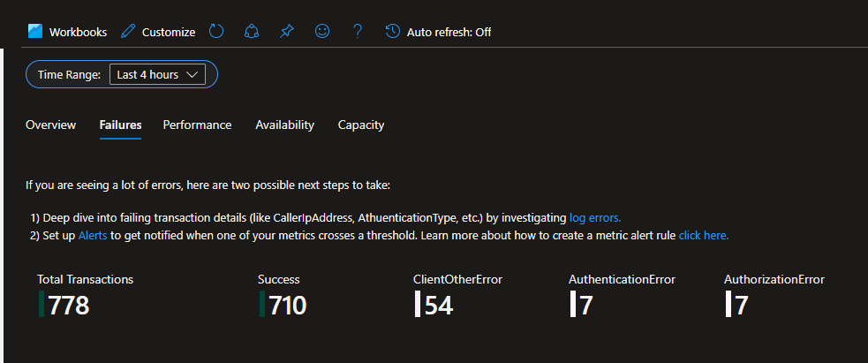
Task: Pin the workbook with the pin icon
Action: click(286, 32)
